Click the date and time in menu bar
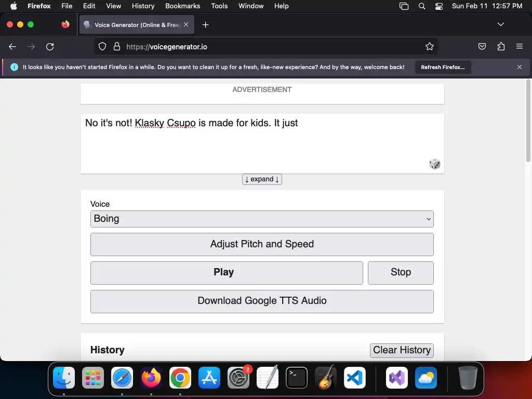The height and width of the screenshot is (399, 532). (487, 6)
